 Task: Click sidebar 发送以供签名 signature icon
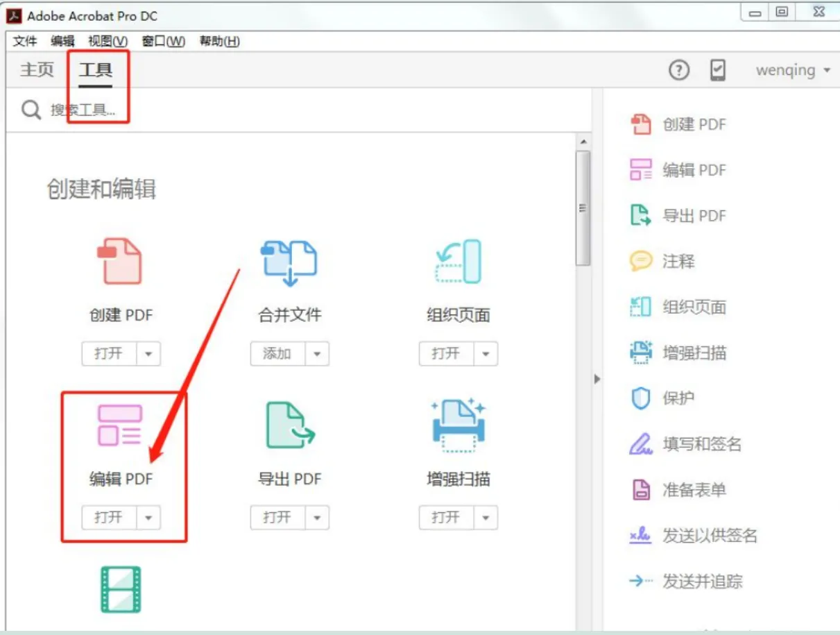tap(641, 536)
